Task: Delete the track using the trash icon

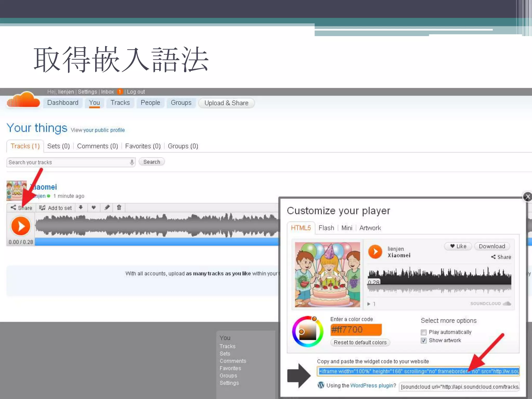Action: (119, 208)
